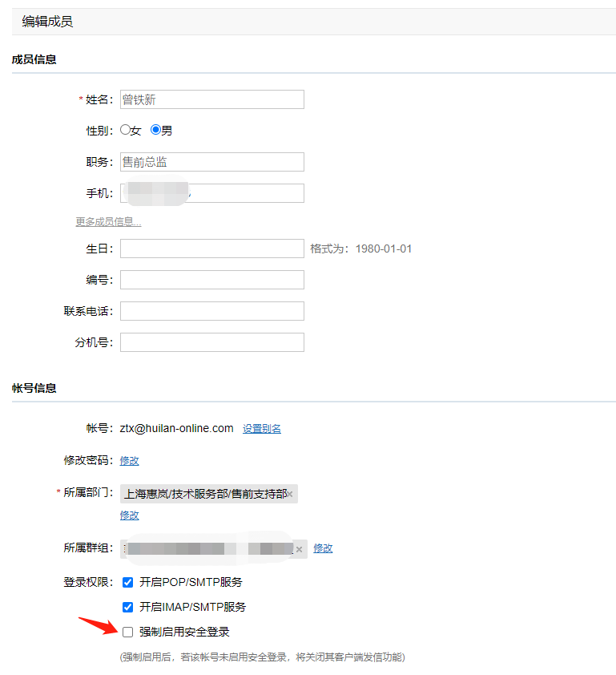Toggle 开启IMAP/SMTP服务 checkbox
The width and height of the screenshot is (616, 675).
(127, 607)
